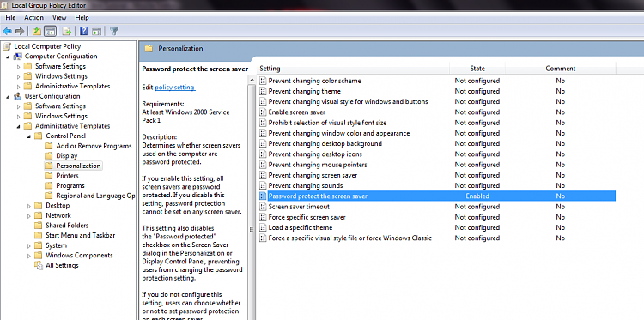Select 'Prevent changing visual style for windows and buttons'

(348, 101)
